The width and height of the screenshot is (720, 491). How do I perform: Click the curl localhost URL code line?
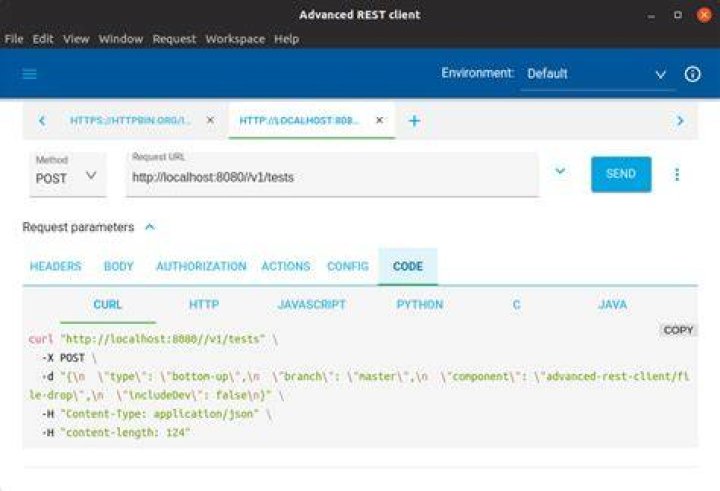tap(153, 339)
